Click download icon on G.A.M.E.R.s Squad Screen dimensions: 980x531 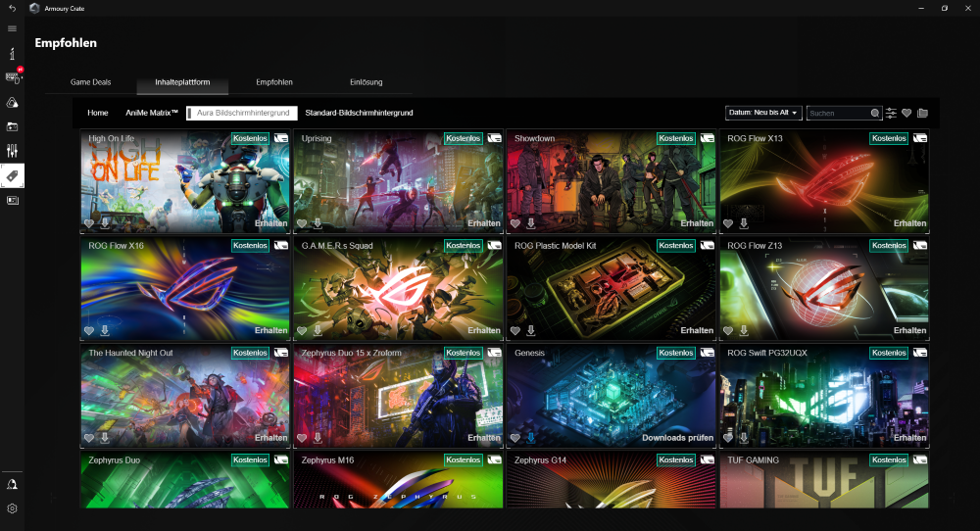pos(318,330)
